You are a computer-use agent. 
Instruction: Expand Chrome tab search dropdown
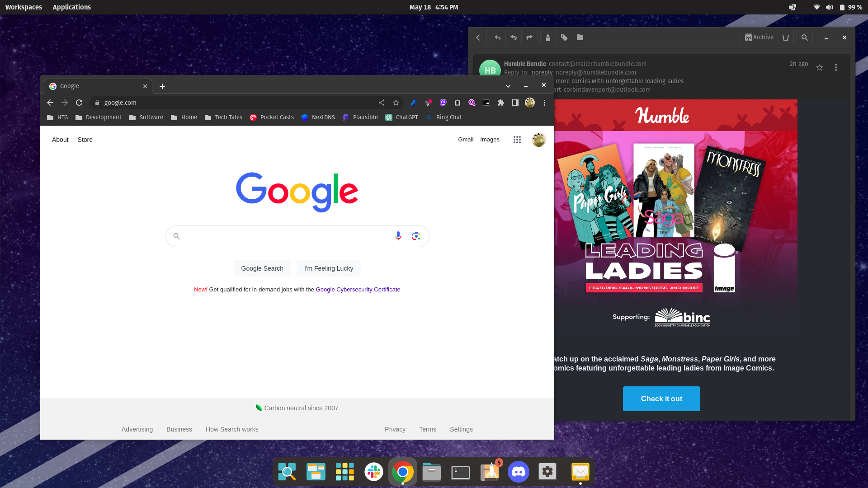[x=508, y=86]
